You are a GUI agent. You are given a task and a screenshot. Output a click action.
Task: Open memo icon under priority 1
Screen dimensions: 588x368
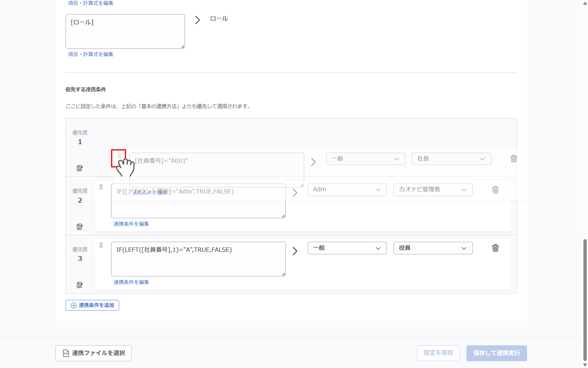[x=80, y=168]
